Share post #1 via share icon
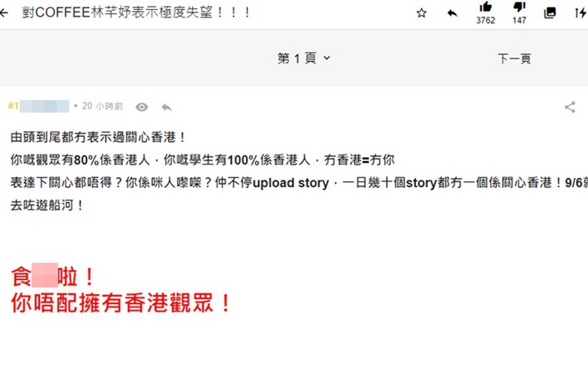 click(x=570, y=107)
